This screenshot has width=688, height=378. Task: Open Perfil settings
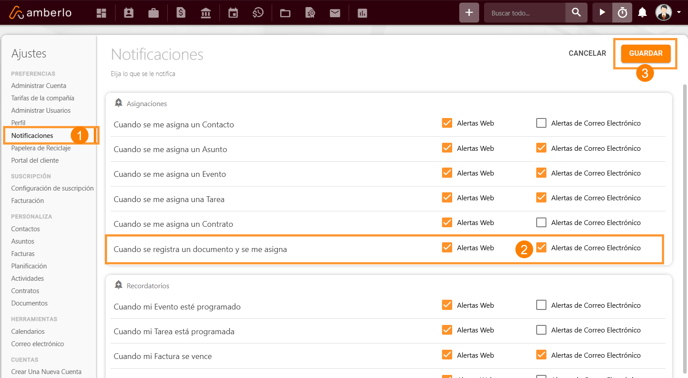coord(18,122)
